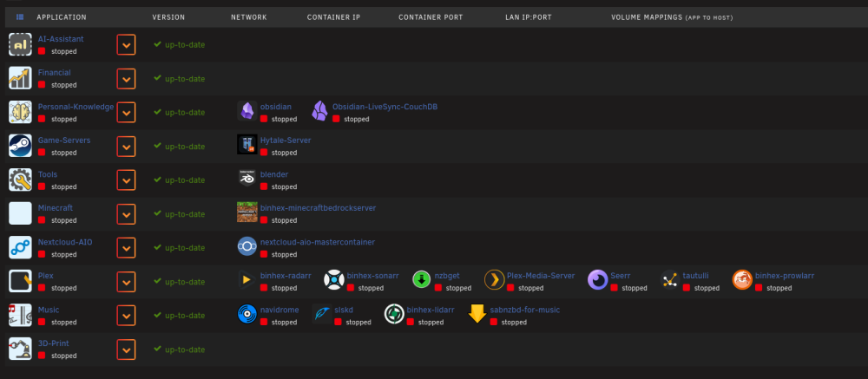Image resolution: width=868 pixels, height=379 pixels.
Task: Open the Plex-Media-Server container link
Action: pyautogui.click(x=541, y=276)
